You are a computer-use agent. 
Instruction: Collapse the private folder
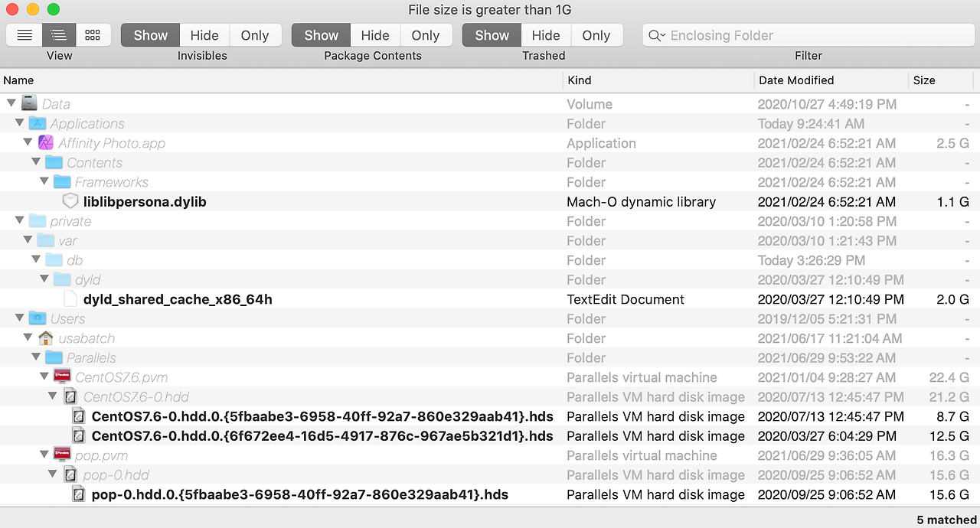tap(19, 221)
